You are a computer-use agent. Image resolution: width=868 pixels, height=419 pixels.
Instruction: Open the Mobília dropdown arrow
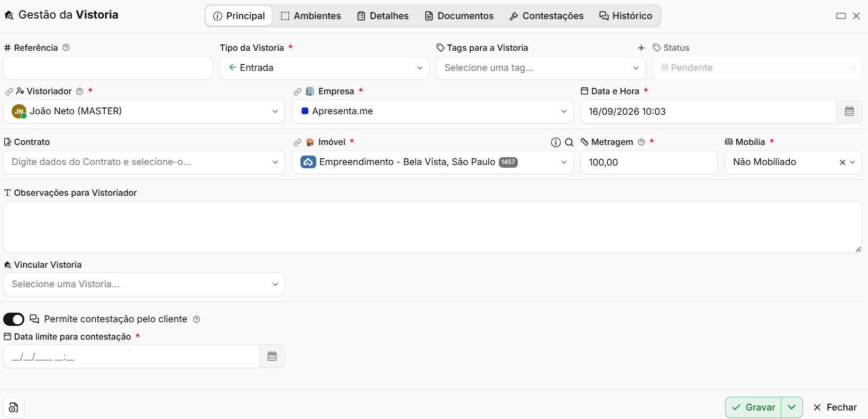coord(853,162)
